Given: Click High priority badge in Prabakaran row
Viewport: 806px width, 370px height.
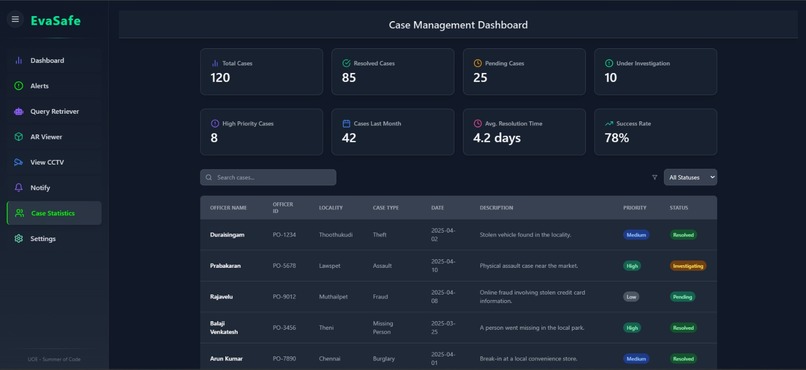Looking at the screenshot, I should [632, 266].
